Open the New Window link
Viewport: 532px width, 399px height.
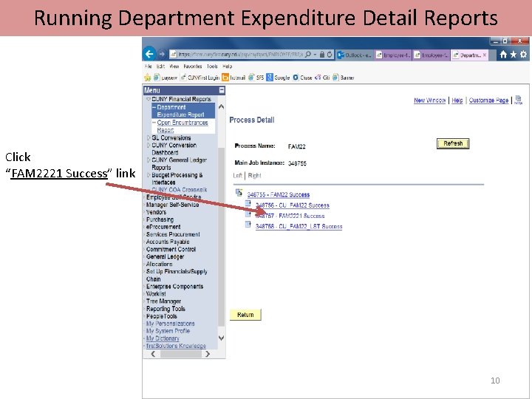click(x=429, y=100)
